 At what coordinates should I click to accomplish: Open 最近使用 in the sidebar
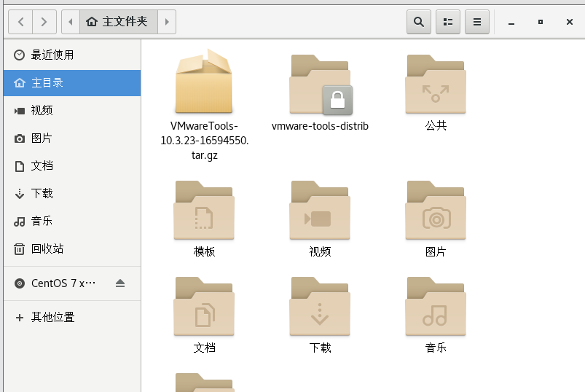[72, 55]
